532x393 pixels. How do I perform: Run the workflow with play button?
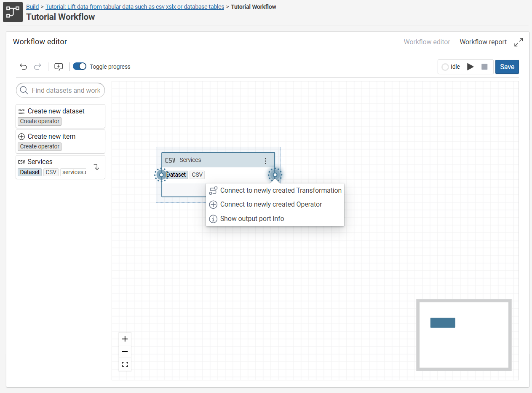[x=471, y=67]
